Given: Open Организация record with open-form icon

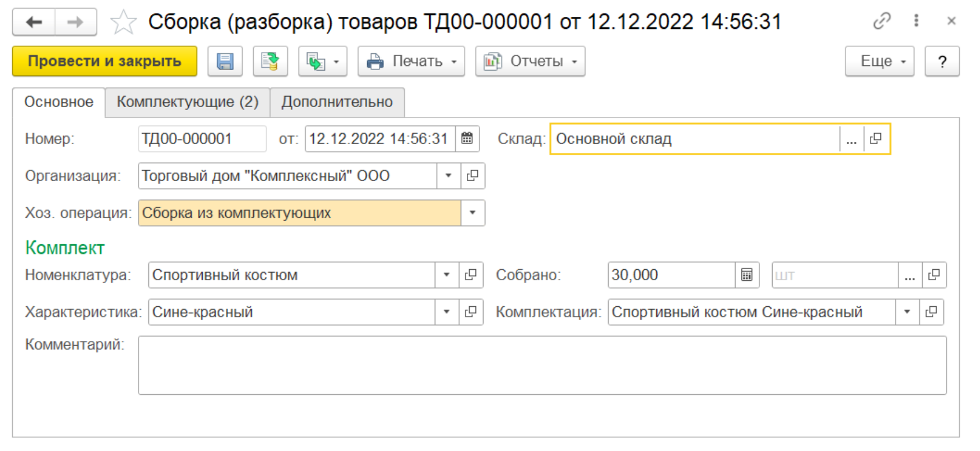Looking at the screenshot, I should [x=473, y=176].
